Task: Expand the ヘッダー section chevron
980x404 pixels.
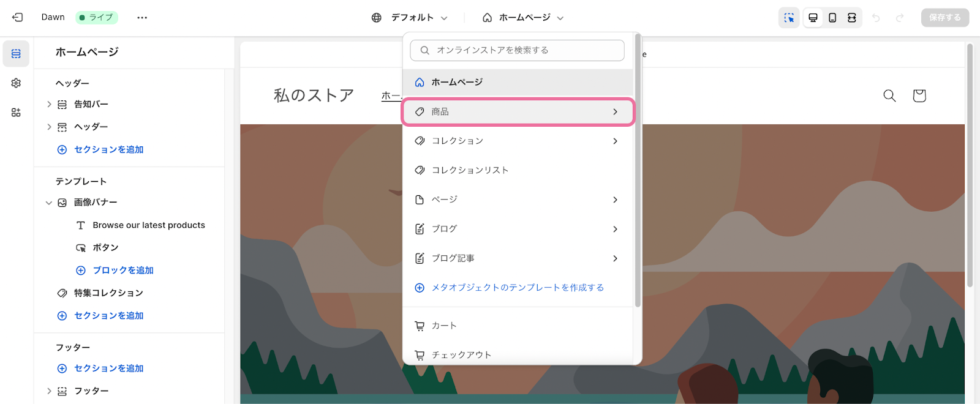Action: (x=49, y=127)
